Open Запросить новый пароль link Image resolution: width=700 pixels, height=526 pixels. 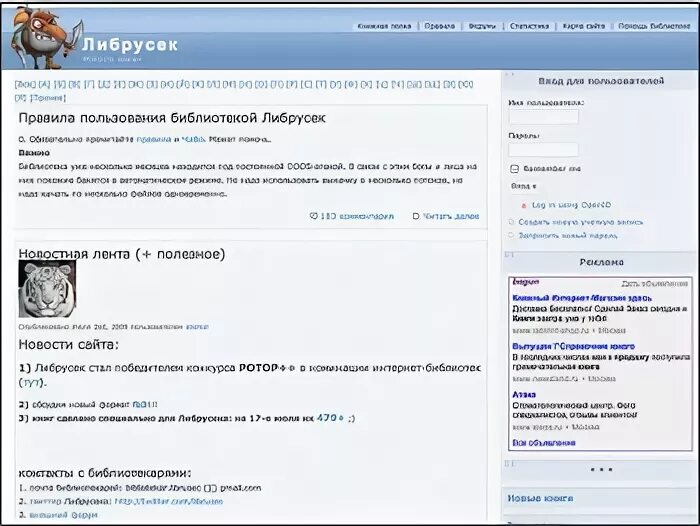(x=568, y=235)
